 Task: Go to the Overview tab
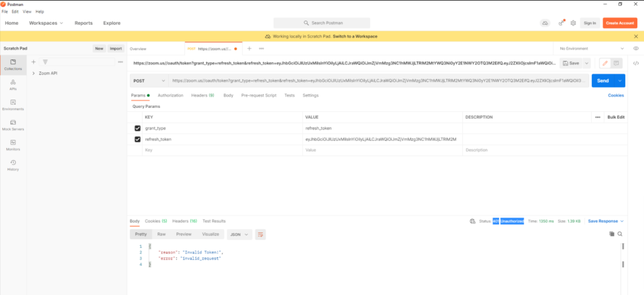click(138, 49)
